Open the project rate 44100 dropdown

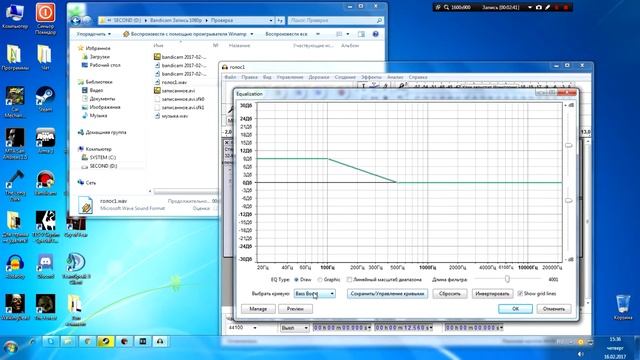point(255,328)
